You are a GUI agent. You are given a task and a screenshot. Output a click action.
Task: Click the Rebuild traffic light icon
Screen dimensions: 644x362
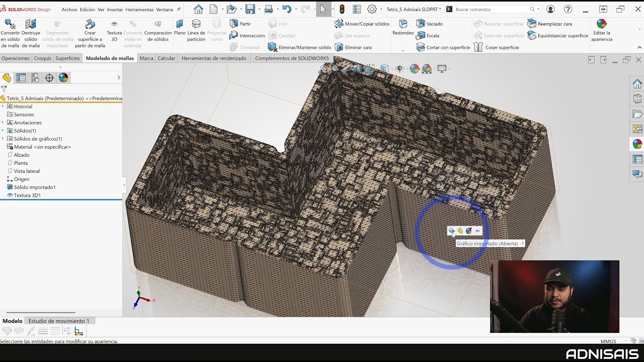click(342, 9)
